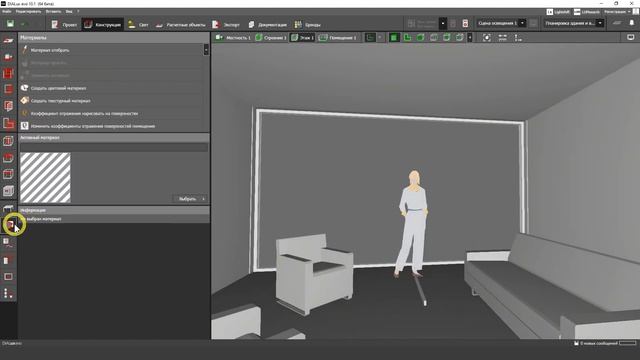Screen dimensions: 640x360
Task: Click the palette icon for Создать цветовой материал
Action: pos(24,88)
